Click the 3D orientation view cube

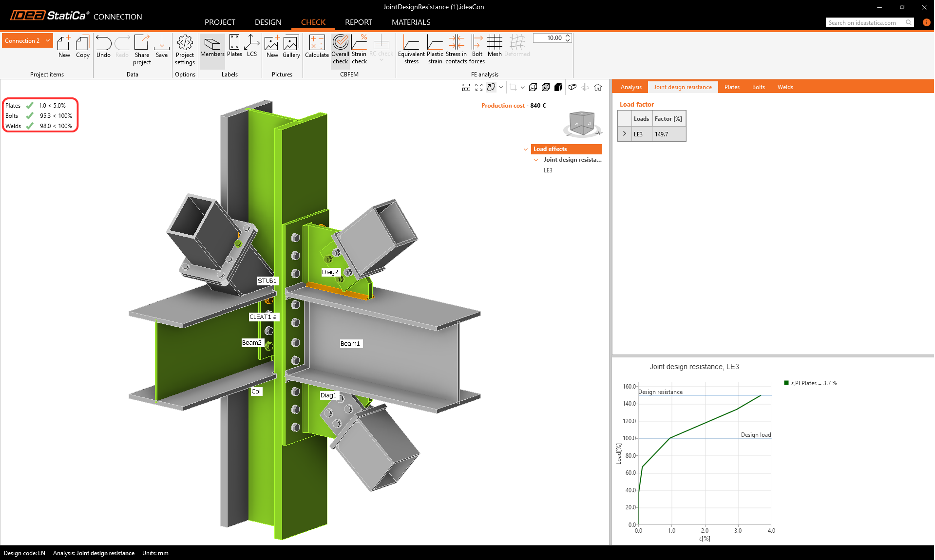coord(582,123)
